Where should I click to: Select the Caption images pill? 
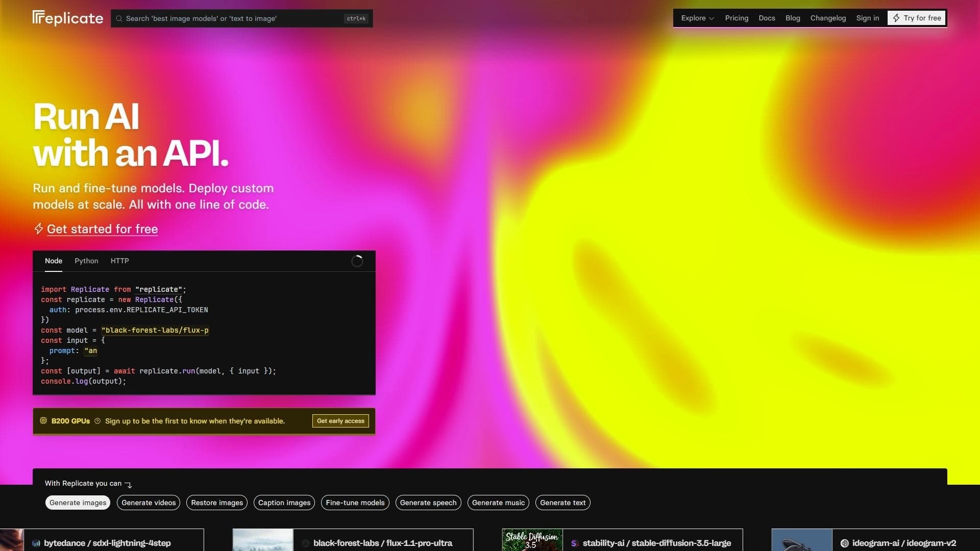pyautogui.click(x=284, y=503)
